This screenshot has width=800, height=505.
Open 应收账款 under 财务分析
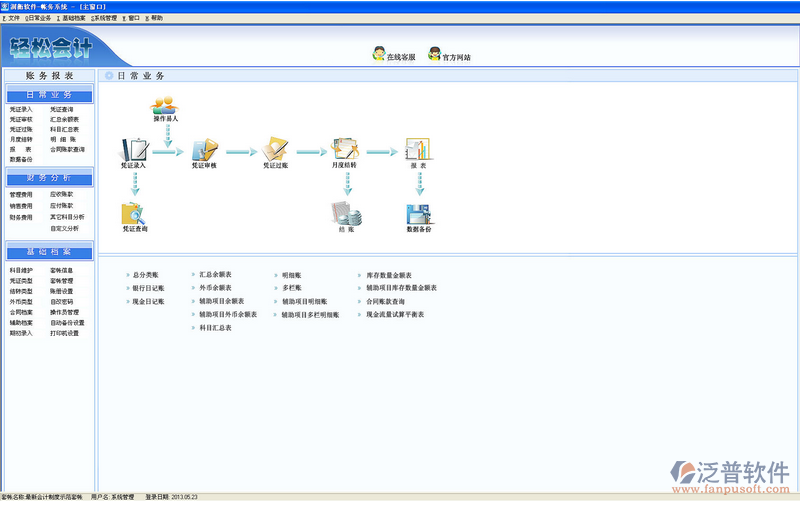(62, 194)
